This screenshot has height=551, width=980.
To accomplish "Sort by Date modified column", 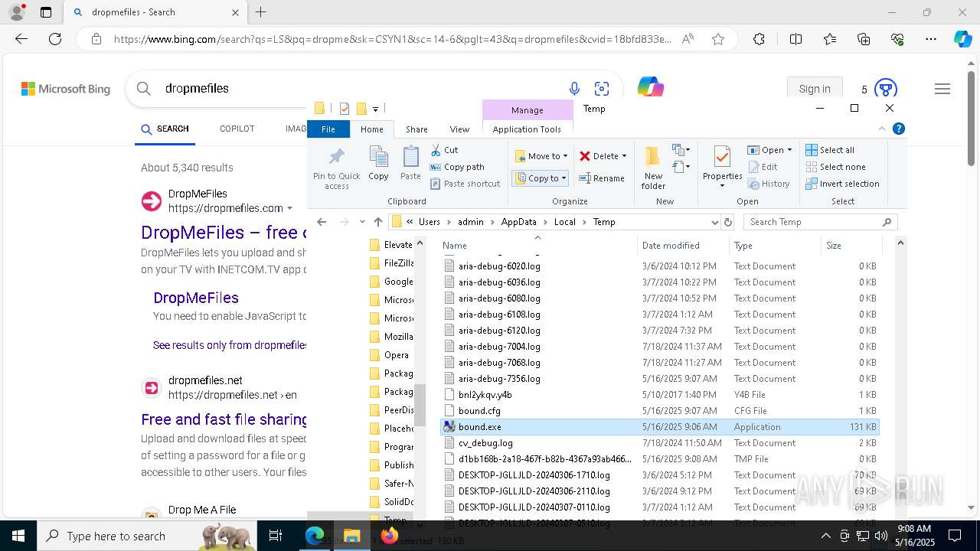I will point(683,246).
